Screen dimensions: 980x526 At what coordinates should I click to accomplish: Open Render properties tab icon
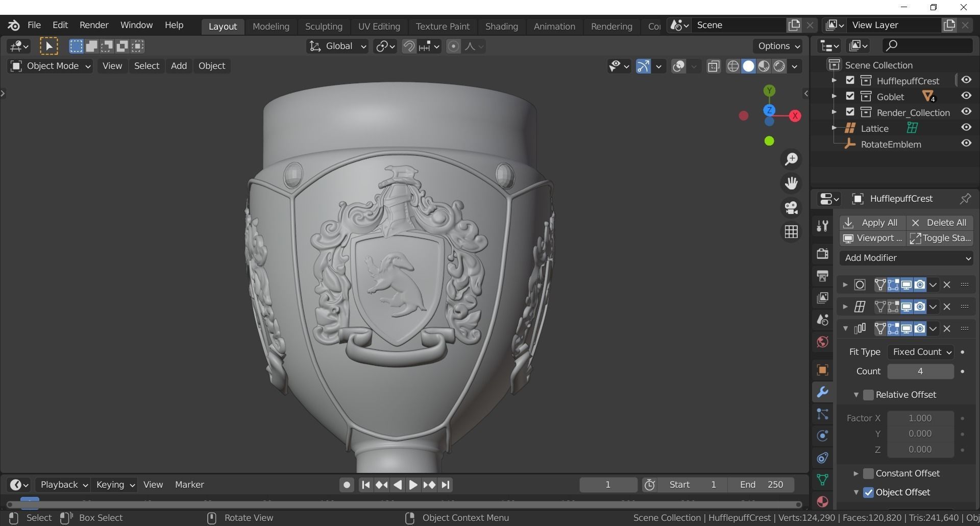click(x=822, y=254)
